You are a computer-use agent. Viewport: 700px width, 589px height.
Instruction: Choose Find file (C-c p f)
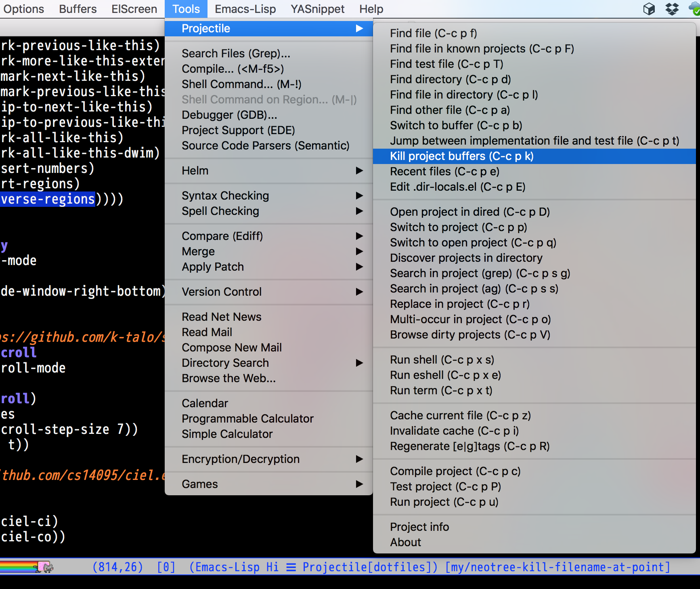pyautogui.click(x=534, y=33)
